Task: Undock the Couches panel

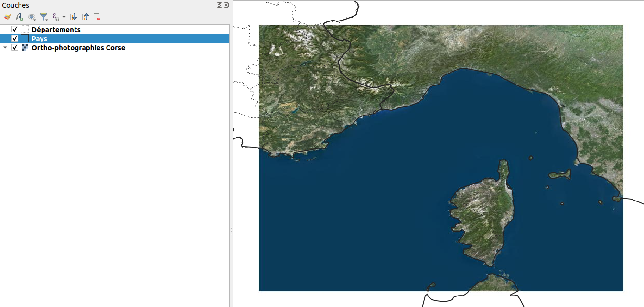Action: [218, 5]
